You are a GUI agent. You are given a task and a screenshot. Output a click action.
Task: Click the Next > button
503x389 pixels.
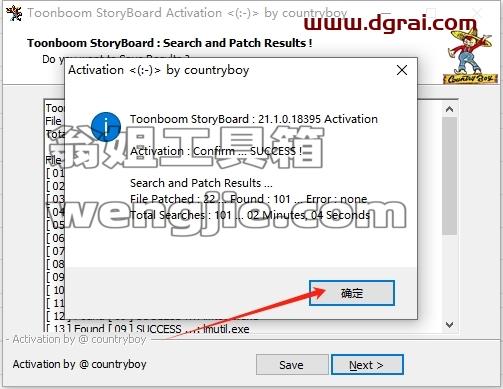367,365
